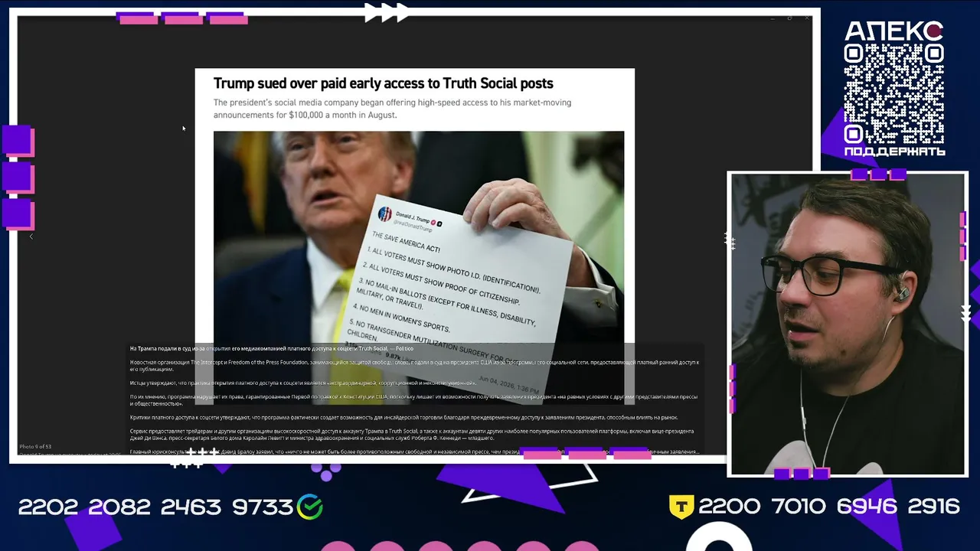This screenshot has width=980, height=551.
Task: Click card number 2200 7010 6946 2916
Action: [829, 507]
